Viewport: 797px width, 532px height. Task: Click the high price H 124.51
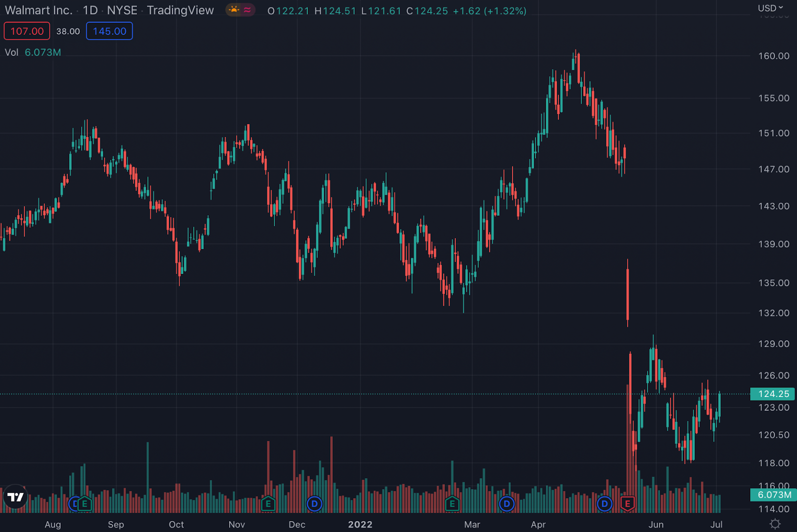point(335,11)
